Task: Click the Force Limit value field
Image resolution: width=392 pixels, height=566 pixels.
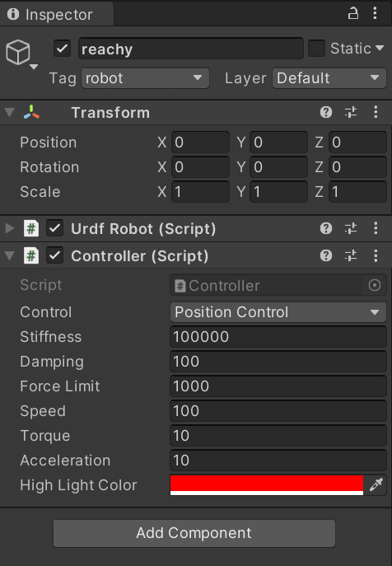Action: (278, 386)
